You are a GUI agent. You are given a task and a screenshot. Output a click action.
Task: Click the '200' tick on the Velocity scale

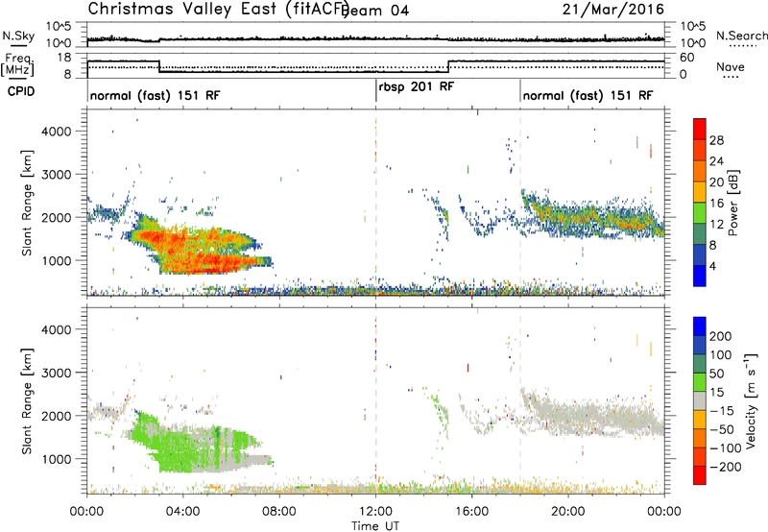(721, 336)
